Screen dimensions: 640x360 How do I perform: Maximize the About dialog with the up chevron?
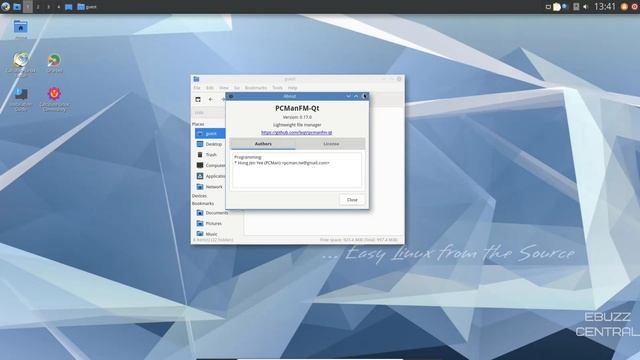[x=356, y=96]
